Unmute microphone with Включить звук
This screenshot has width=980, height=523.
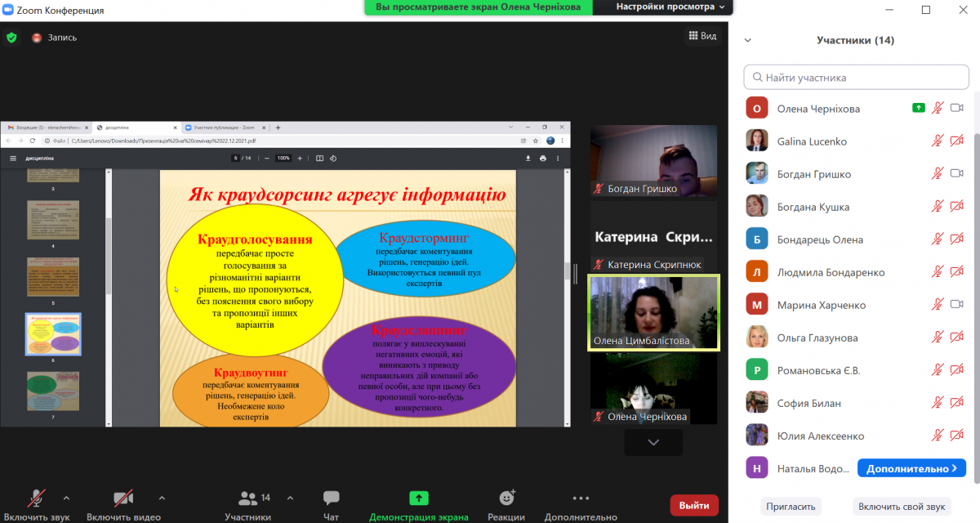(37, 498)
